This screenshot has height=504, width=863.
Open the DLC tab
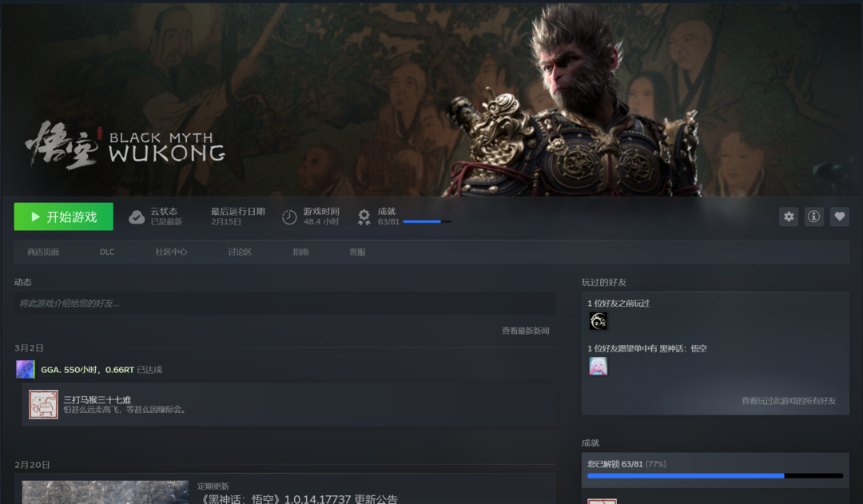coord(107,252)
